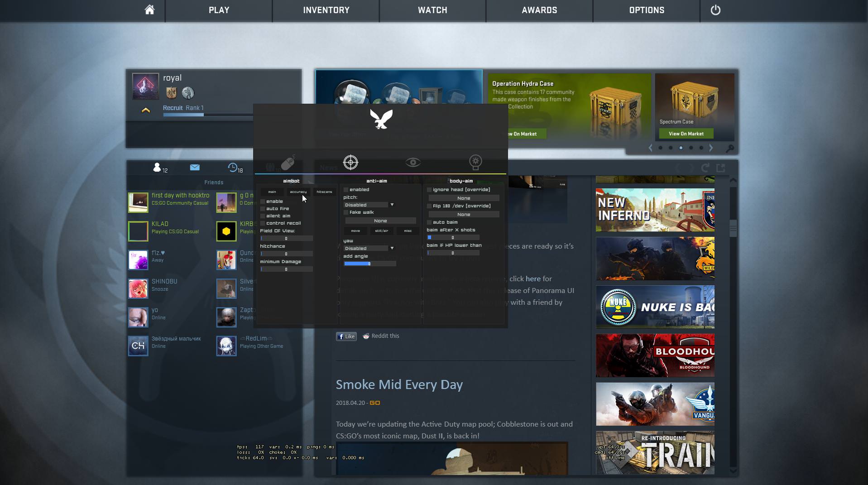Viewport: 868px width, 485px height.
Task: Open the mouse legit tab icon
Action: point(288,162)
